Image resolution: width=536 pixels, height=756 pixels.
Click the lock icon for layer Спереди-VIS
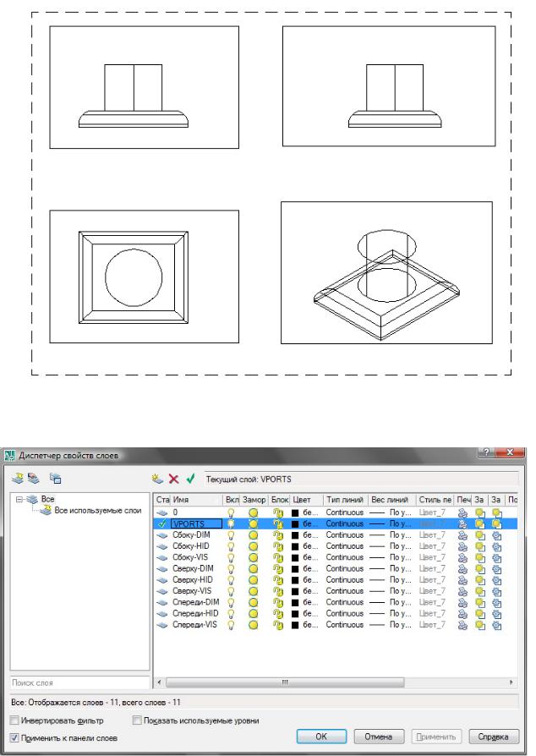coord(277,625)
